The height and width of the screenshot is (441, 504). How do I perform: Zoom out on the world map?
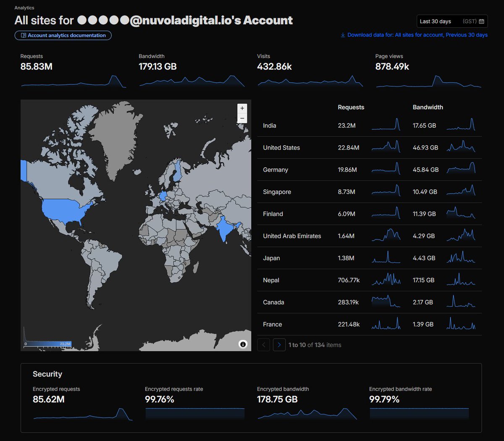click(x=242, y=118)
